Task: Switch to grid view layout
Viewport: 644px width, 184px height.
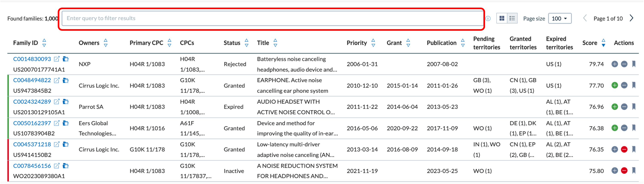Action: [501, 18]
